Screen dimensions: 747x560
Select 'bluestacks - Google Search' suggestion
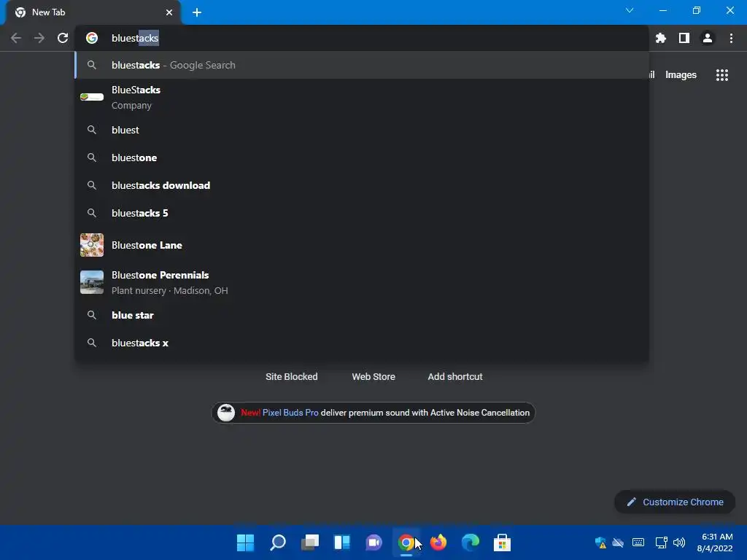click(362, 65)
